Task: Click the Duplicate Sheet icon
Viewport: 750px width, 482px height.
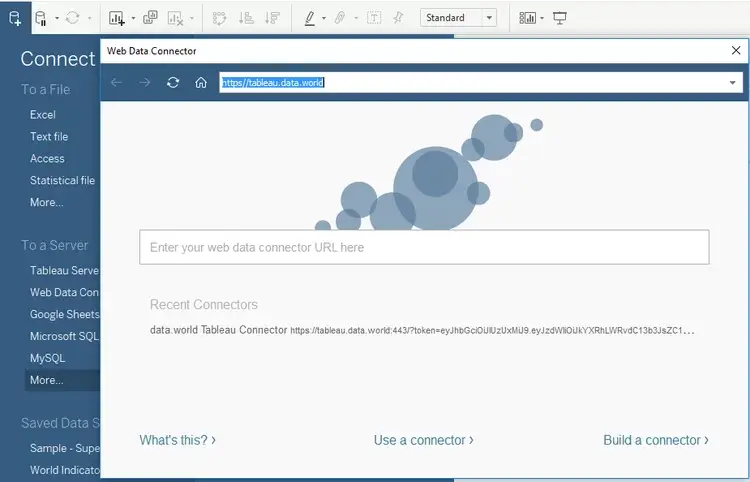Action: [150, 18]
